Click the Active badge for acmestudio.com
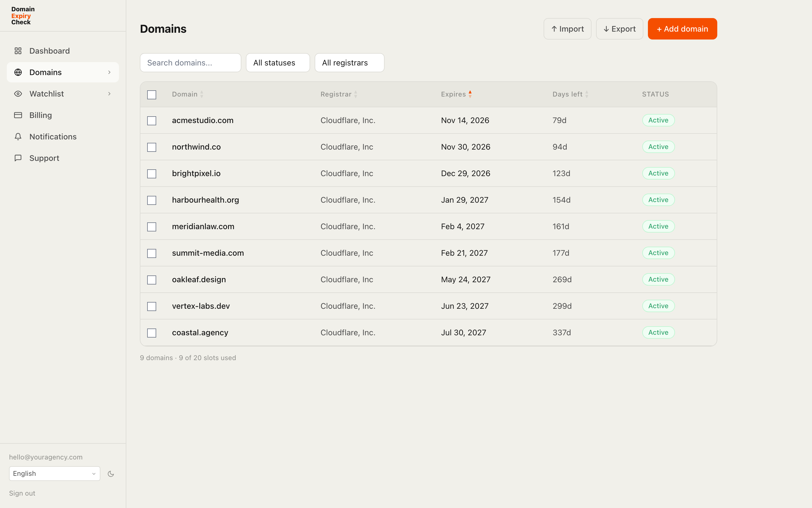 [x=658, y=120]
